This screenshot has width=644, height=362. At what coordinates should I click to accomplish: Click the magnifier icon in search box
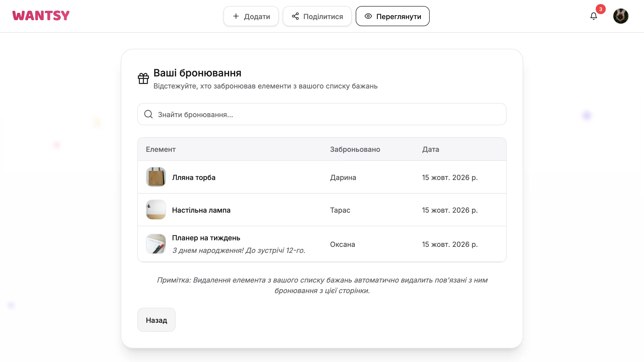pos(148,114)
